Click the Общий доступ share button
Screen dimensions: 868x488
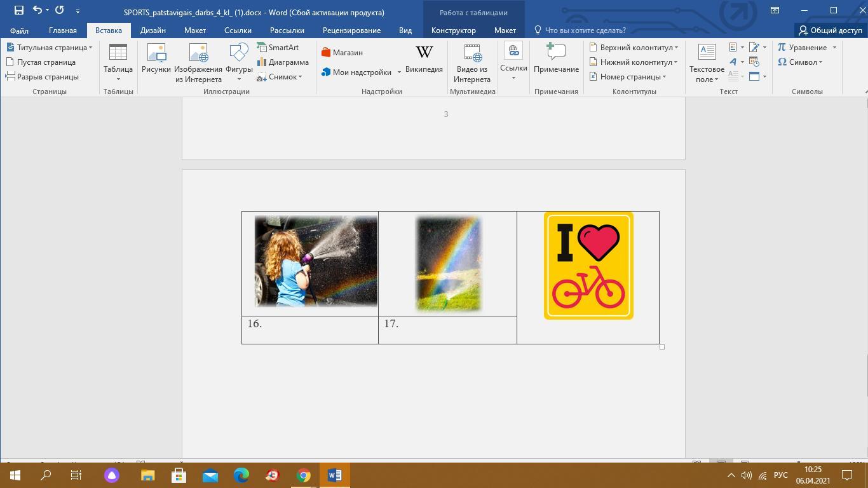831,30
